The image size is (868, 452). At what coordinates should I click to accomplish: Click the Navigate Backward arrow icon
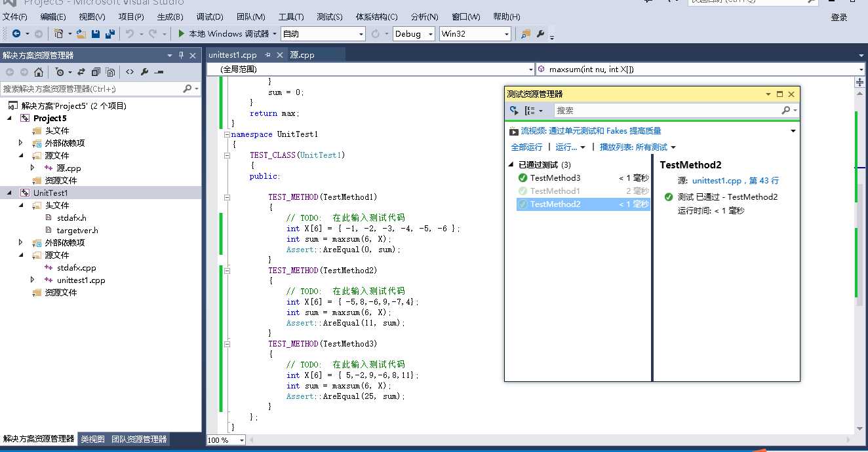(x=16, y=33)
